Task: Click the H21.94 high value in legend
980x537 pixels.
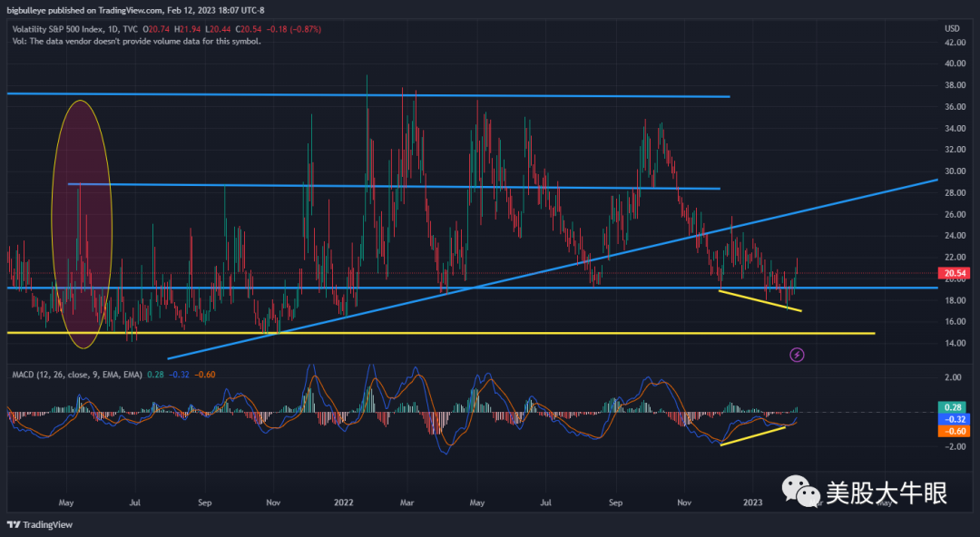Action: [x=188, y=29]
